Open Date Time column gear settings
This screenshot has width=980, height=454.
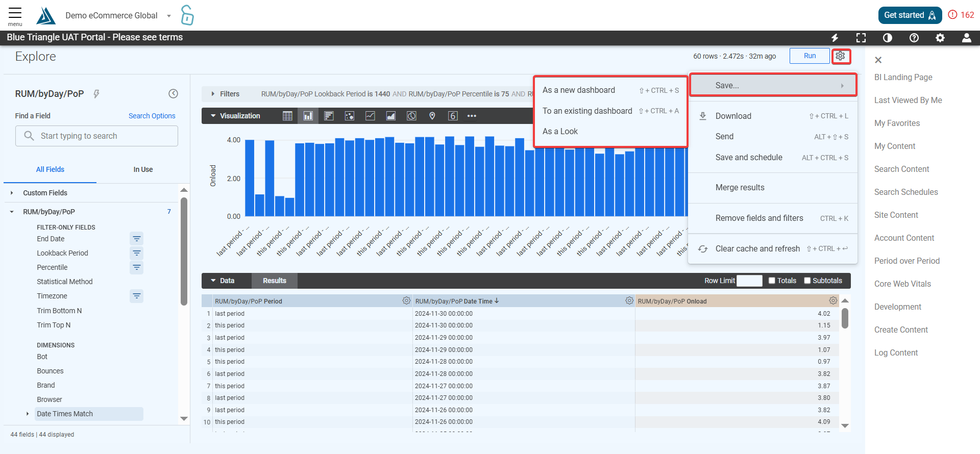tap(629, 301)
